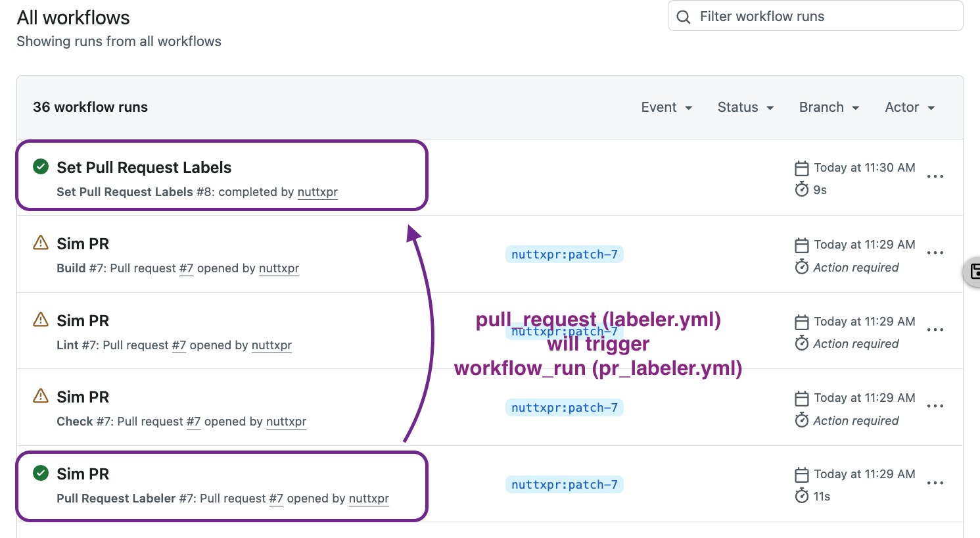
Task: Open the Event filter dropdown
Action: (x=666, y=107)
